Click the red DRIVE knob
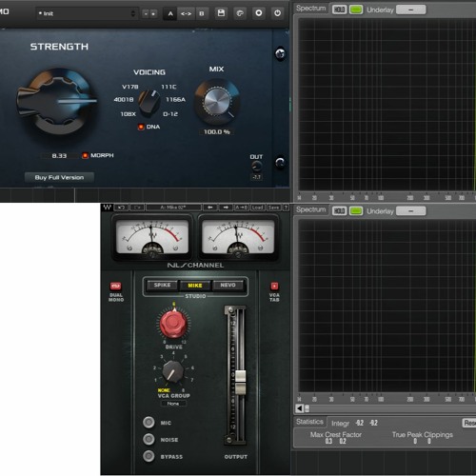 point(173,324)
